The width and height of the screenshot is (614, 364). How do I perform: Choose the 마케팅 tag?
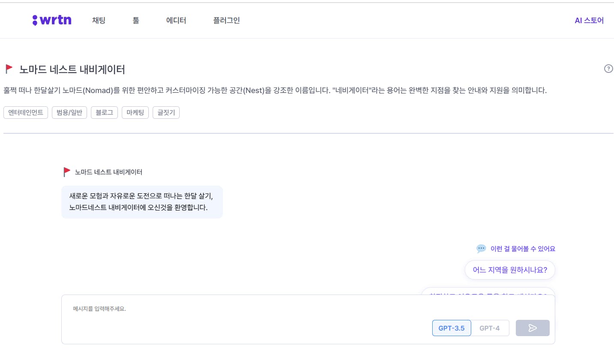click(x=135, y=112)
